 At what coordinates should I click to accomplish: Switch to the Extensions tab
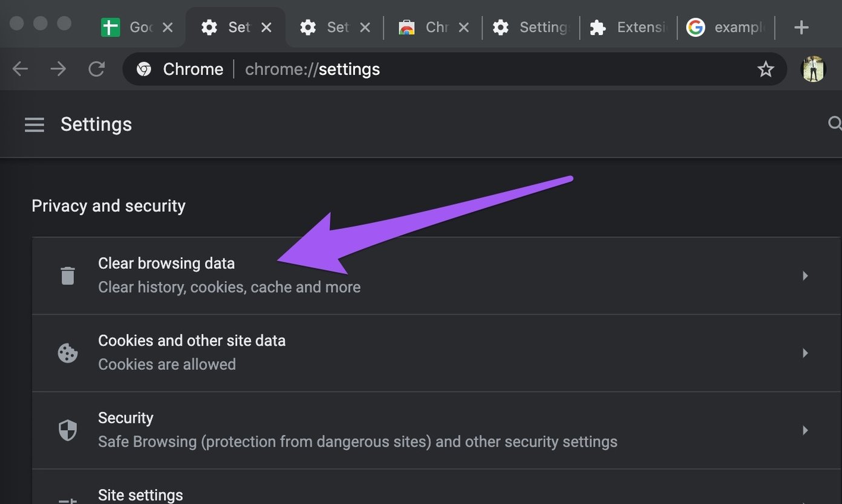point(629,27)
